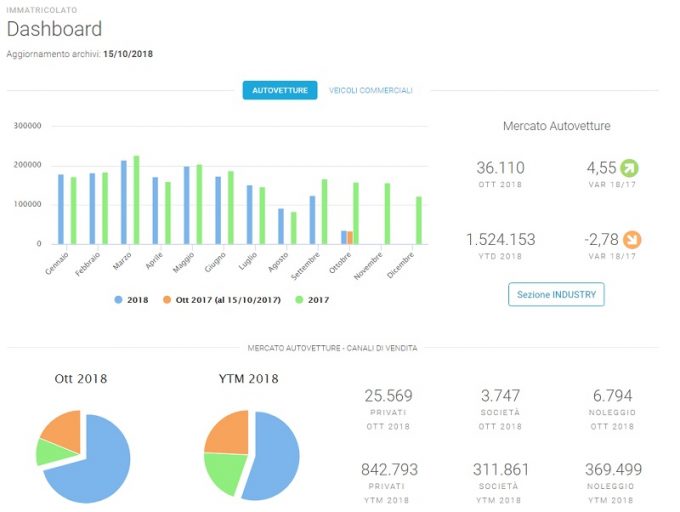This screenshot has height=512, width=680.
Task: Click the 25.569 Privati Ott 2018 value
Action: pyautogui.click(x=388, y=396)
